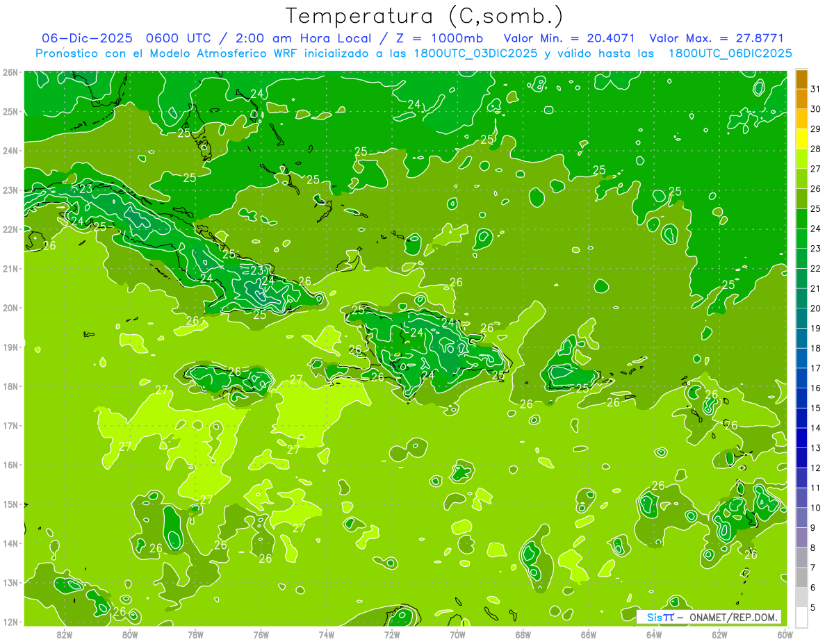Select the date text "06-Dic-2025"
The height and width of the screenshot is (644, 834).
pos(88,38)
